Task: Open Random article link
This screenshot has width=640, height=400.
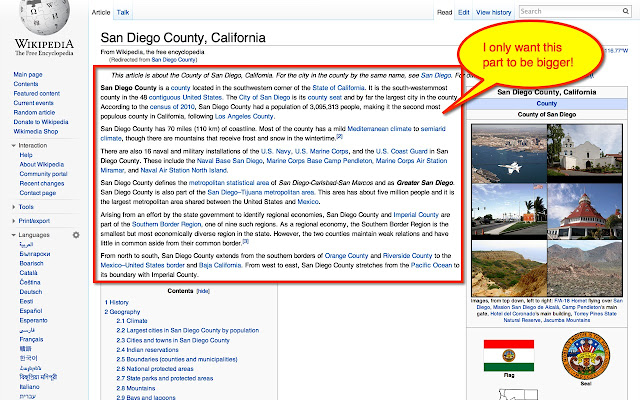Action: 34,112
